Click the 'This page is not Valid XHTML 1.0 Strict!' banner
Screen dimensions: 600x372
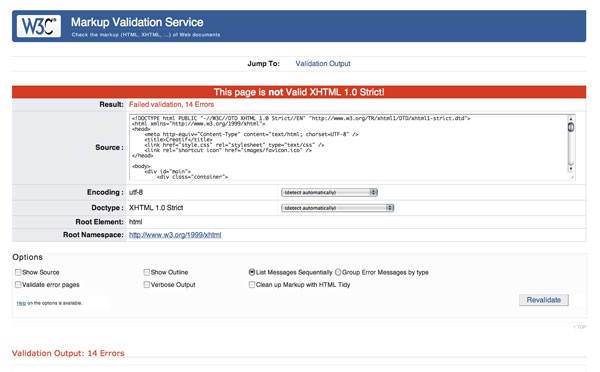pos(299,92)
